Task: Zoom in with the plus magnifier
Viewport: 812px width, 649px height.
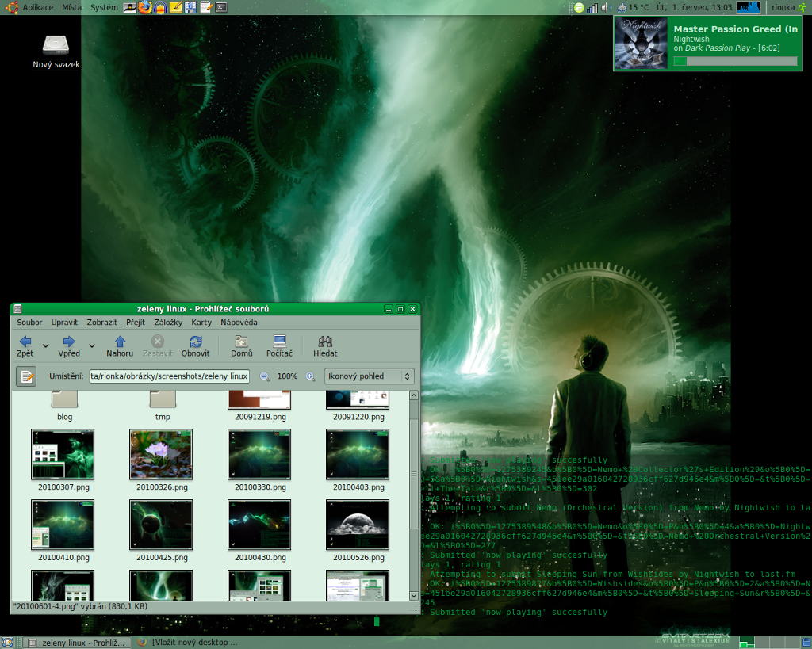Action: [310, 376]
